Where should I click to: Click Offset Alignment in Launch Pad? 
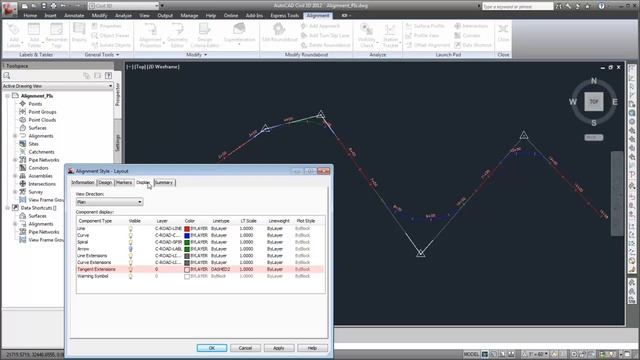(x=427, y=45)
